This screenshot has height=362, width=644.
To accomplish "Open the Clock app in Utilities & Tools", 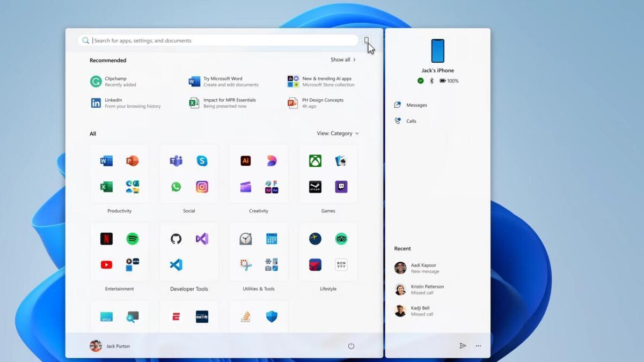I will (x=246, y=239).
